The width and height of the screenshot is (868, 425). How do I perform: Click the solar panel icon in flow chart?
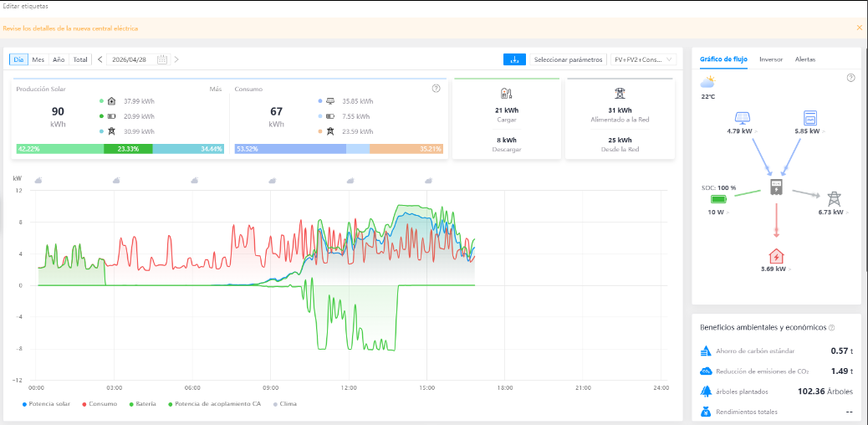tap(742, 118)
